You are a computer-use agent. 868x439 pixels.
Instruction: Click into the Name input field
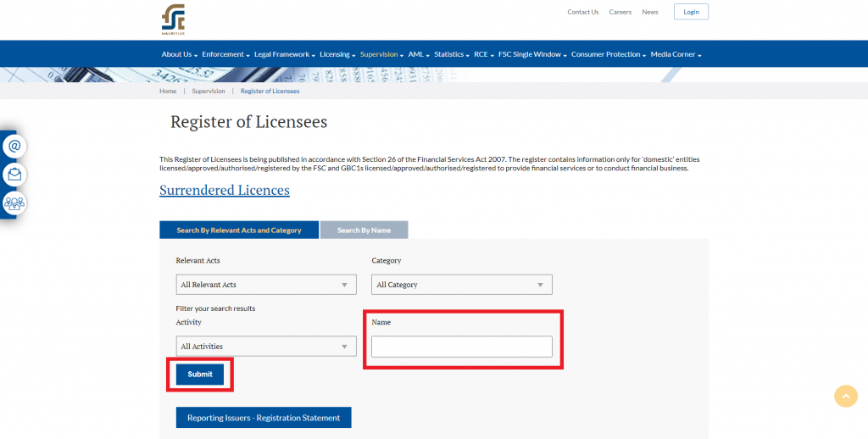[x=461, y=347]
